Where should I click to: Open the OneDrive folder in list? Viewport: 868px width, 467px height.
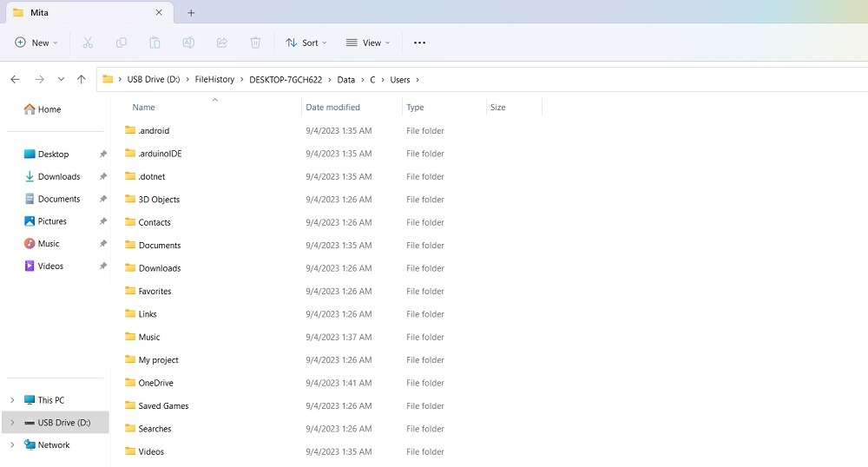click(155, 383)
